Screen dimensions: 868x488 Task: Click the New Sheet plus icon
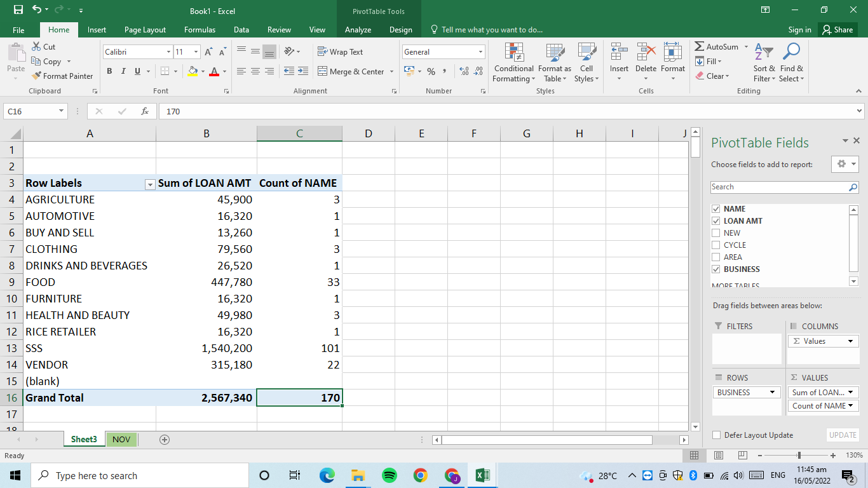[x=165, y=439]
